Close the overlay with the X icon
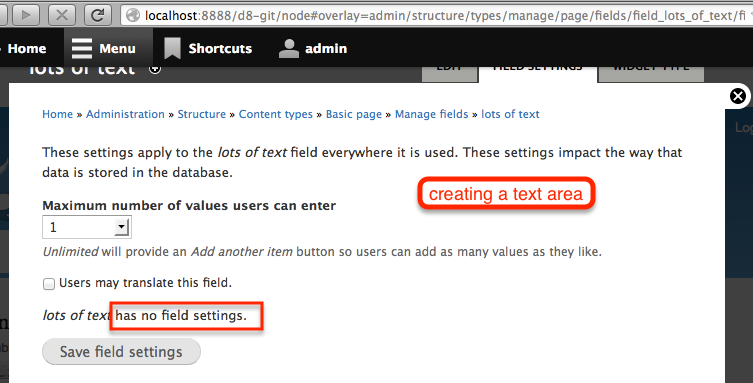The height and width of the screenshot is (383, 753). (738, 96)
